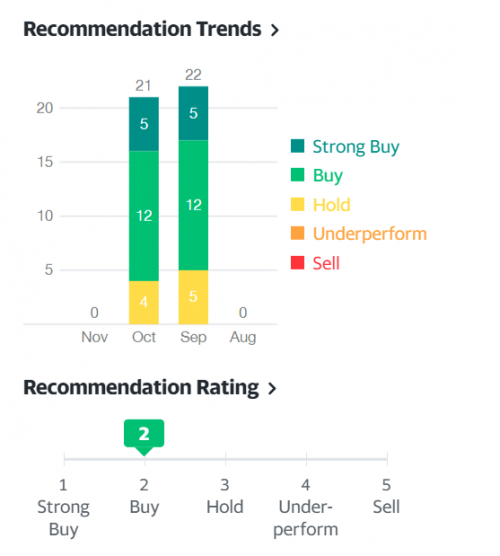Click the Sell red legend swatch
This screenshot has height=556, width=500.
[x=297, y=262]
